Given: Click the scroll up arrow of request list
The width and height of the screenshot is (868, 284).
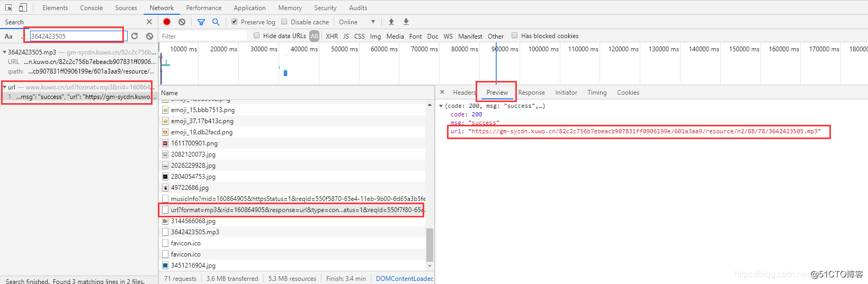Looking at the screenshot, I should click(429, 105).
